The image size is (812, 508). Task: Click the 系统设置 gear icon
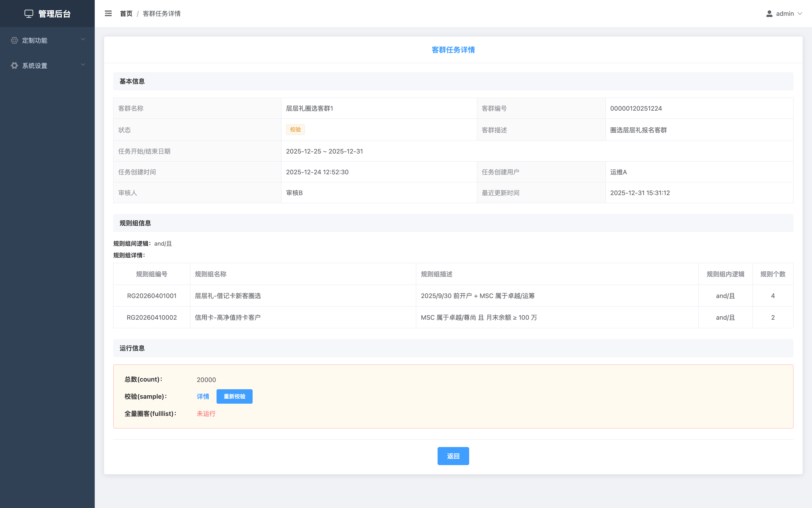pyautogui.click(x=14, y=65)
